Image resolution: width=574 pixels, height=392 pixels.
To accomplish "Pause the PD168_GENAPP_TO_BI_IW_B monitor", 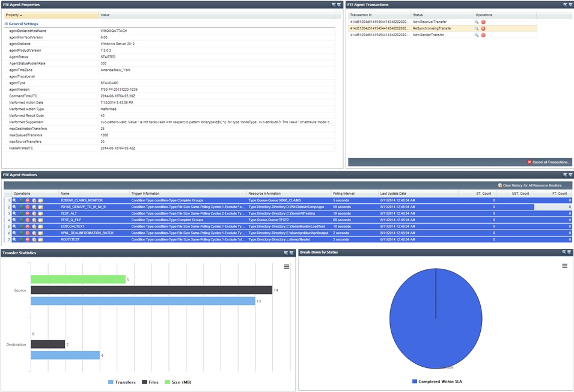I will pos(21,207).
